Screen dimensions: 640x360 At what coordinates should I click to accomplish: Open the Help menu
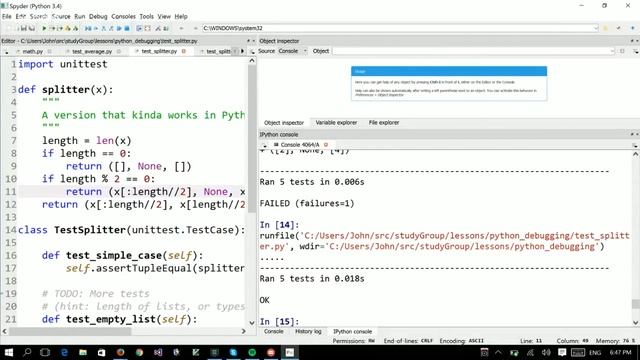tap(181, 16)
